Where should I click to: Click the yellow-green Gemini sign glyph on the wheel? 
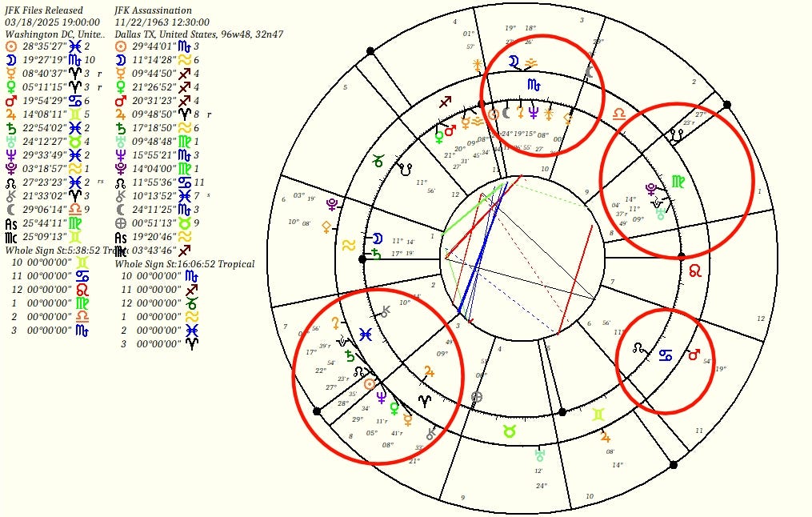(x=599, y=415)
